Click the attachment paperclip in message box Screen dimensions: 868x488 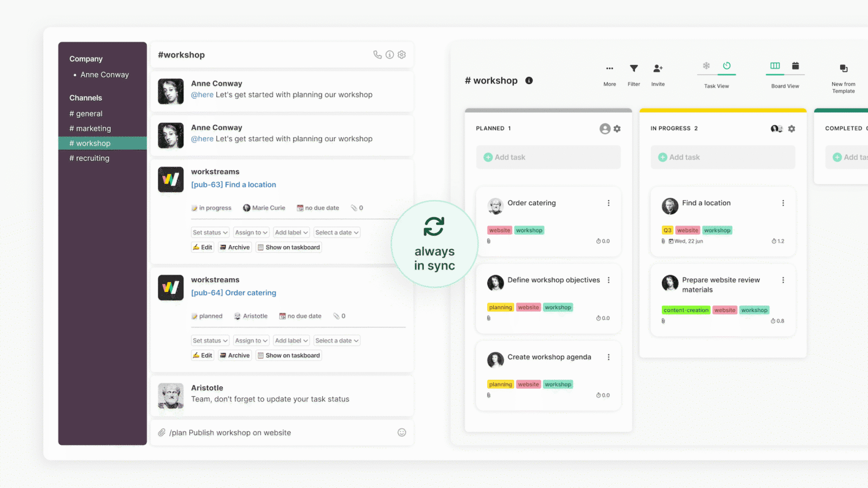click(162, 433)
